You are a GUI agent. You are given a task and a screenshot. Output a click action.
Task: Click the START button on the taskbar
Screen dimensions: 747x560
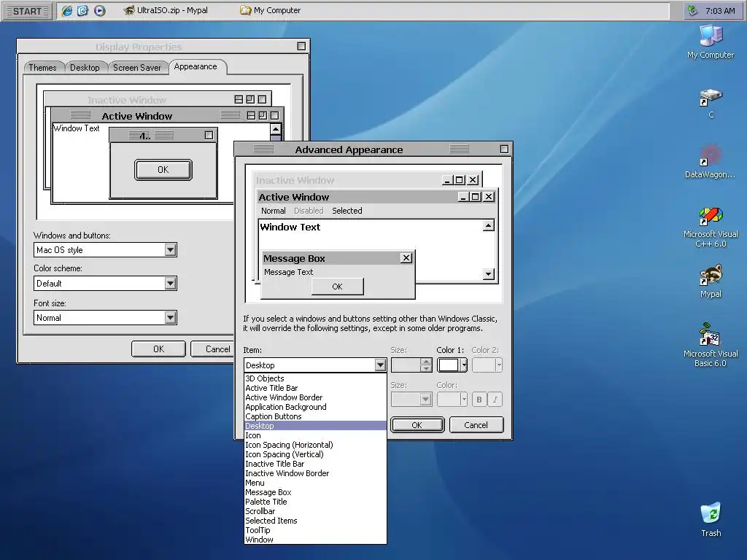coord(27,11)
